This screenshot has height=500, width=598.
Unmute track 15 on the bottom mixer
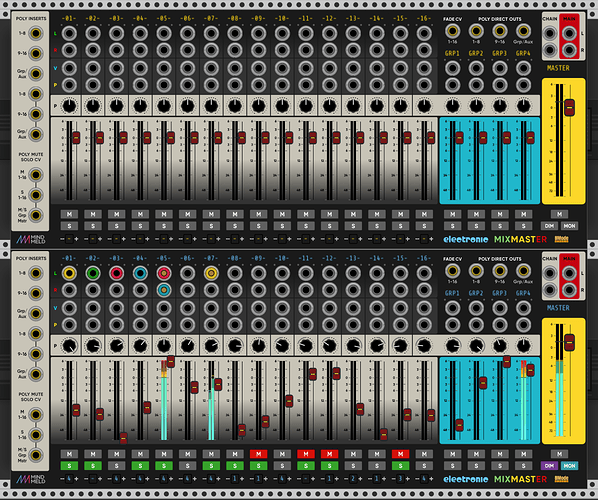[x=400, y=454]
